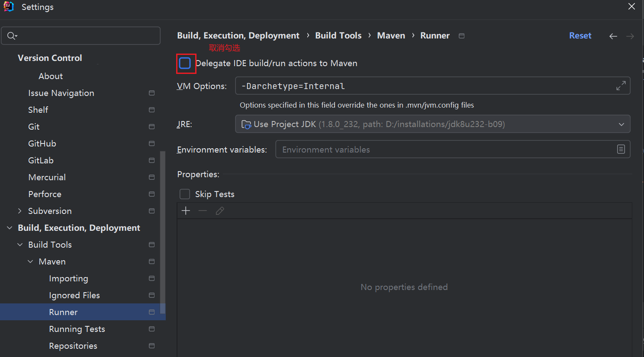Click the settings tree scrollbar

pos(163,232)
